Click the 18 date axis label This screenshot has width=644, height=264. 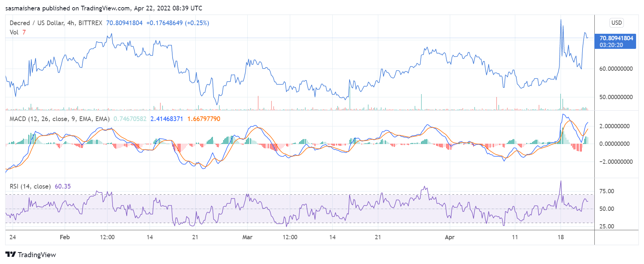click(561, 237)
